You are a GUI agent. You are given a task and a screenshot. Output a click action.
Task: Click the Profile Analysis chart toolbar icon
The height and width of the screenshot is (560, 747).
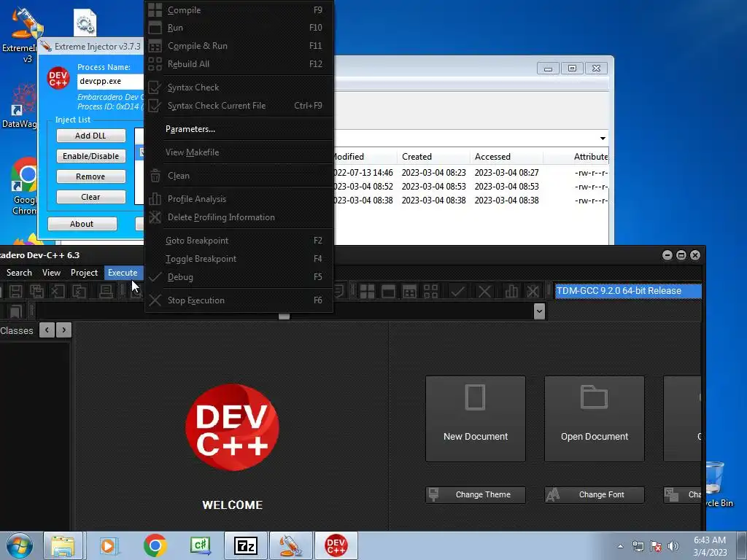511,291
